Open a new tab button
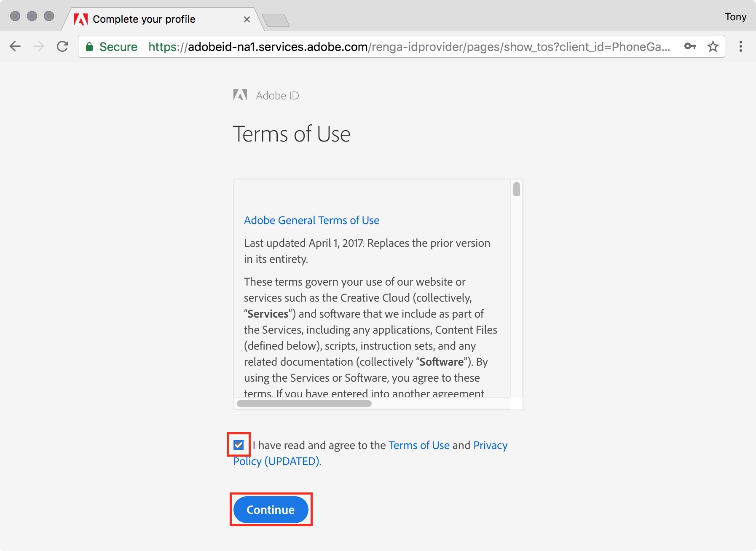Screen dimensions: 756x551 276,20
